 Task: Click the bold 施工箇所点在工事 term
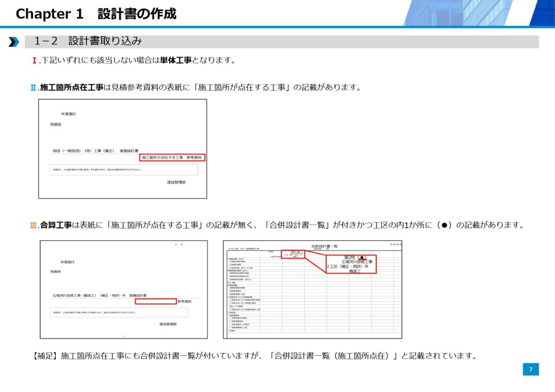tap(72, 87)
